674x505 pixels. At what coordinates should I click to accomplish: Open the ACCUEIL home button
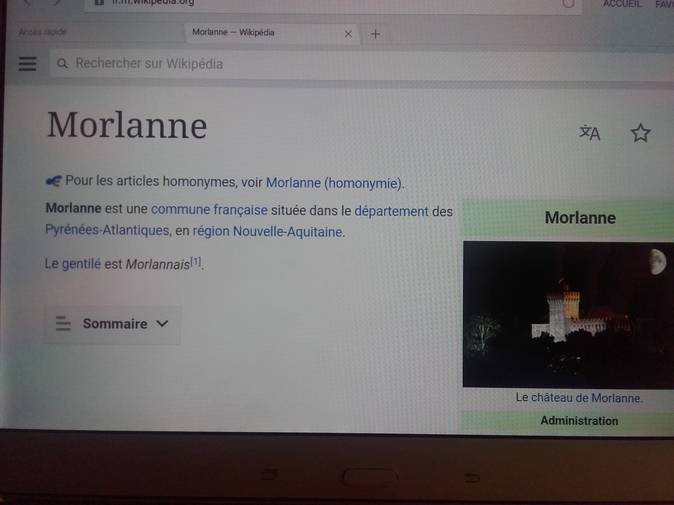coord(622,4)
